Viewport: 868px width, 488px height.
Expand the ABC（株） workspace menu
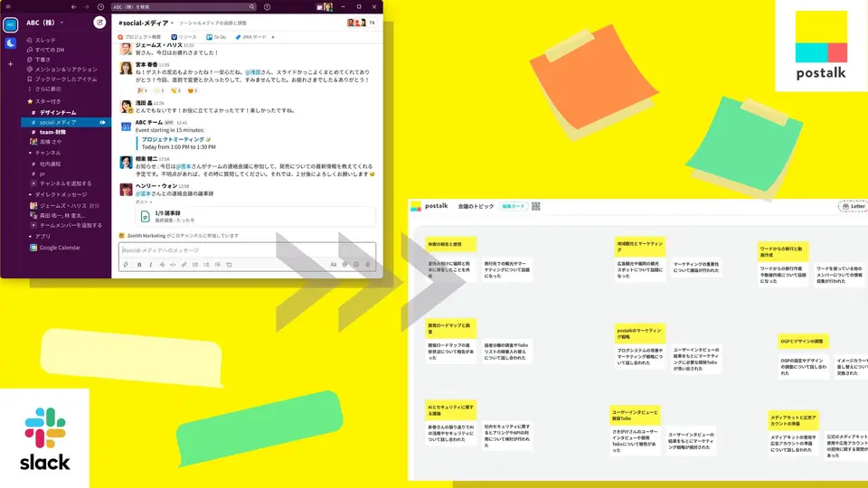pos(52,23)
